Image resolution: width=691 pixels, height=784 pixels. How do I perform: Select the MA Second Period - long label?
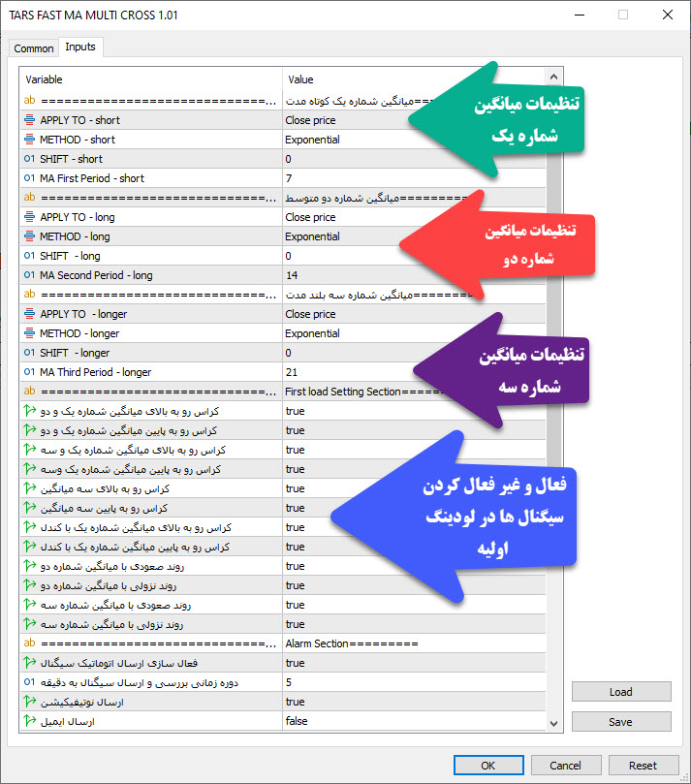point(96,275)
